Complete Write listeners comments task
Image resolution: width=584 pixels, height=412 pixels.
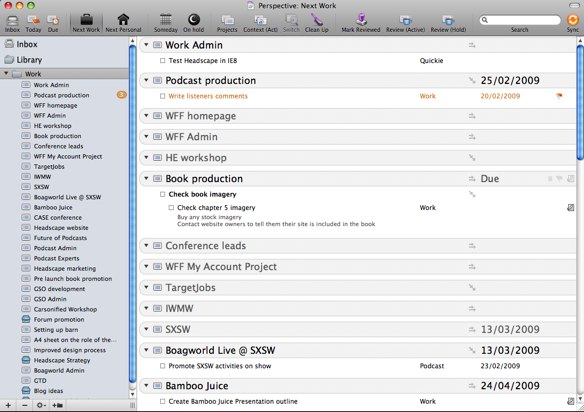(x=162, y=96)
